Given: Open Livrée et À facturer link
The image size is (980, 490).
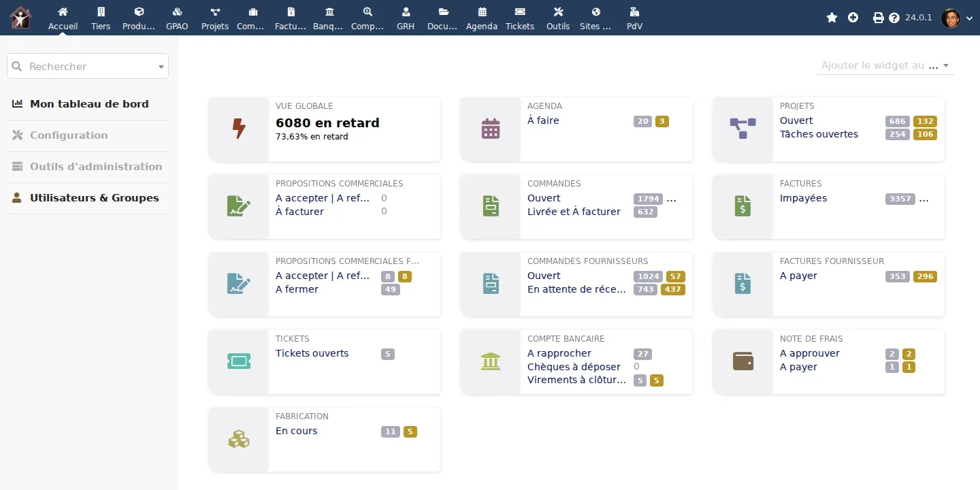Looking at the screenshot, I should tap(574, 212).
